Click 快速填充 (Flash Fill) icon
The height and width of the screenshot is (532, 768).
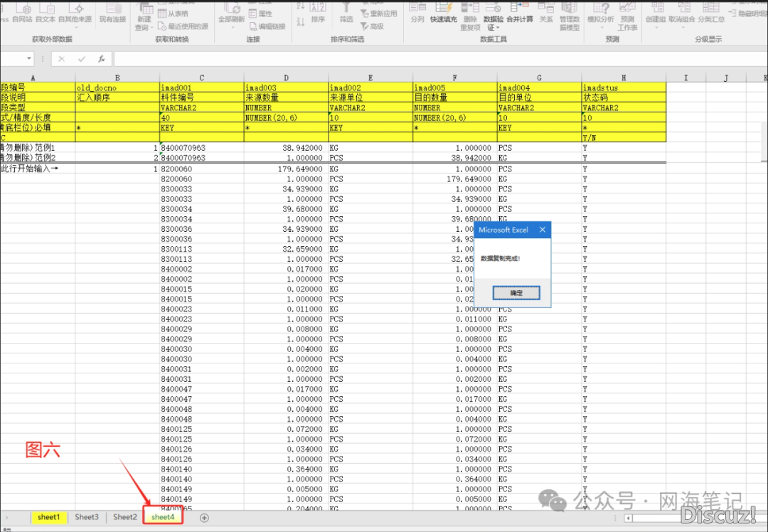444,14
